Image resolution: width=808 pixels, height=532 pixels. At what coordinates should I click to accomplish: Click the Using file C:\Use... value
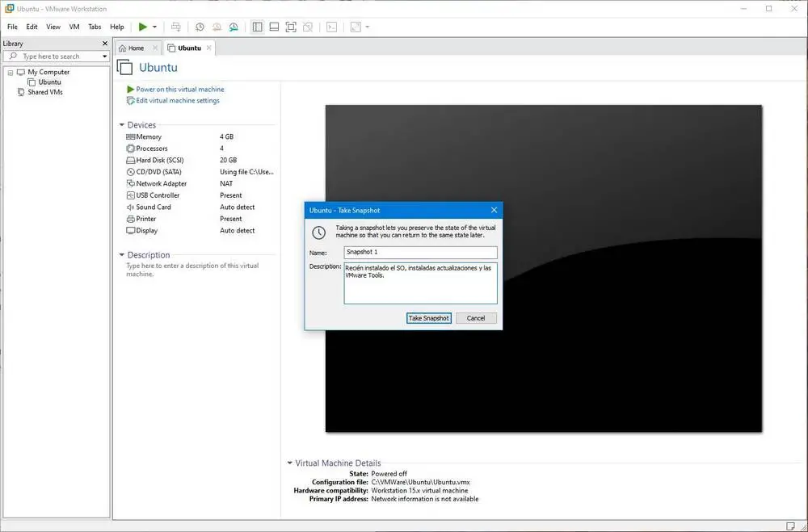pyautogui.click(x=246, y=172)
